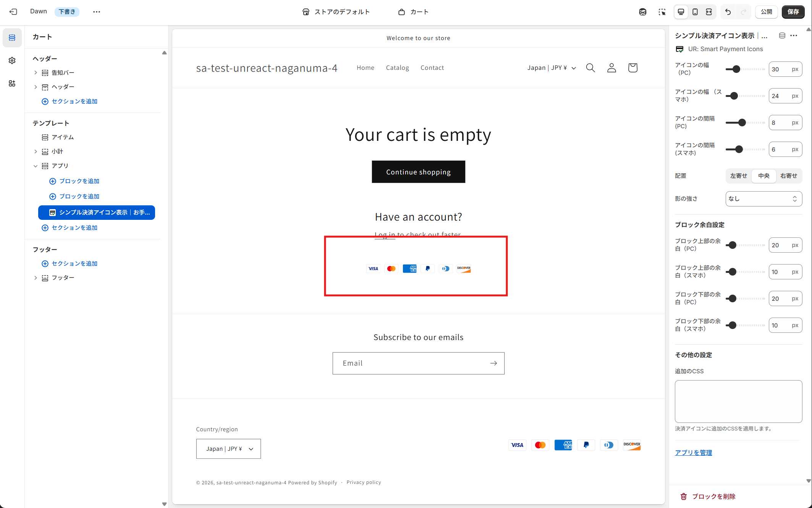Screen dimensions: 812x508
Task: Expand the 告知バー section
Action: click(36, 73)
